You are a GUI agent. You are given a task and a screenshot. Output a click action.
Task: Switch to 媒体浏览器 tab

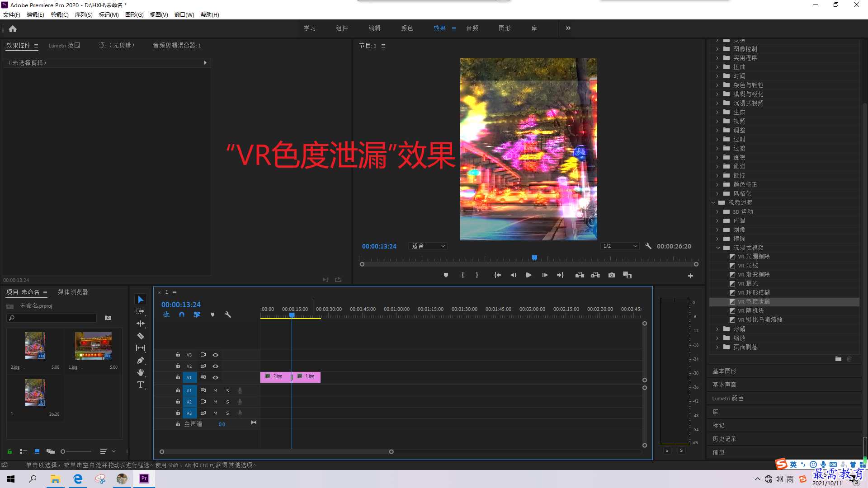click(73, 292)
